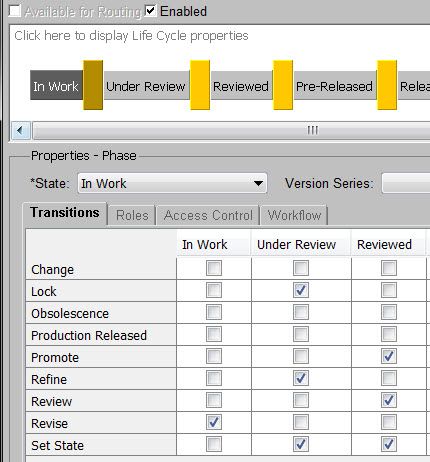This screenshot has width=430, height=462.
Task: Uncheck Revise in the In Work column
Action: [214, 422]
